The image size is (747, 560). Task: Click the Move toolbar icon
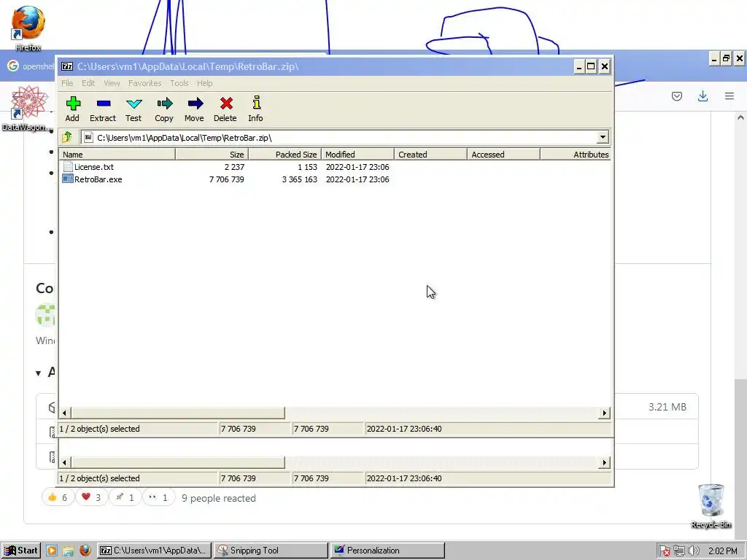tap(194, 109)
